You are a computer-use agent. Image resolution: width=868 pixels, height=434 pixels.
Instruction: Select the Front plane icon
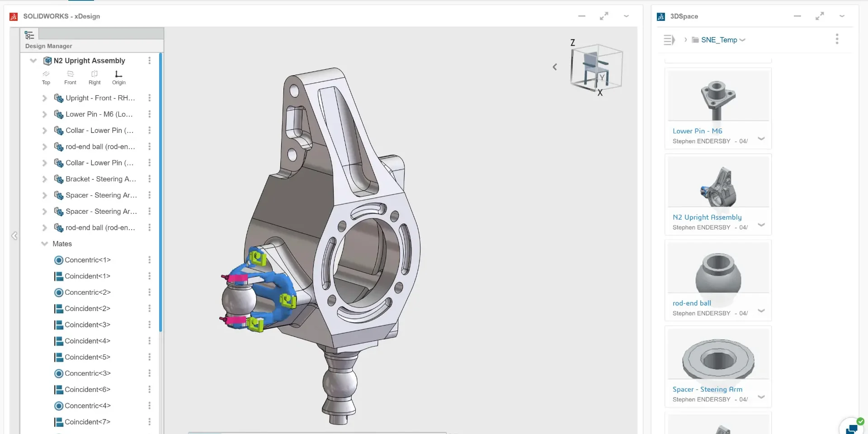(70, 74)
